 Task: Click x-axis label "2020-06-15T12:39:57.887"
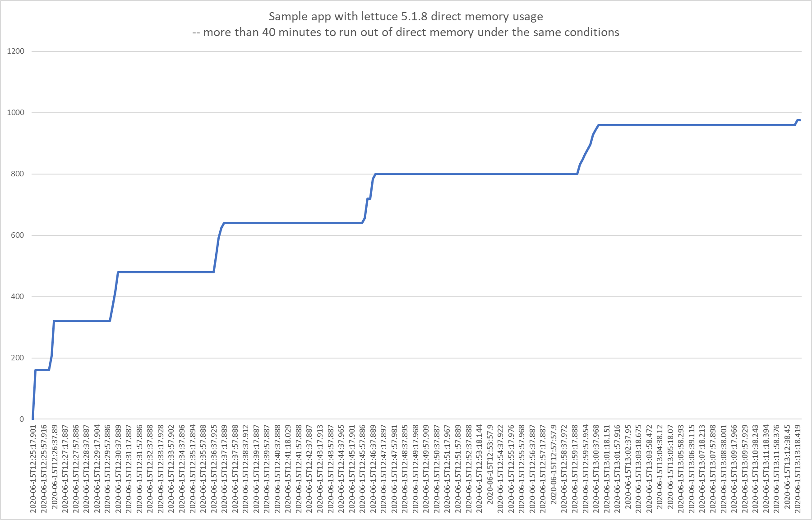pyautogui.click(x=267, y=469)
